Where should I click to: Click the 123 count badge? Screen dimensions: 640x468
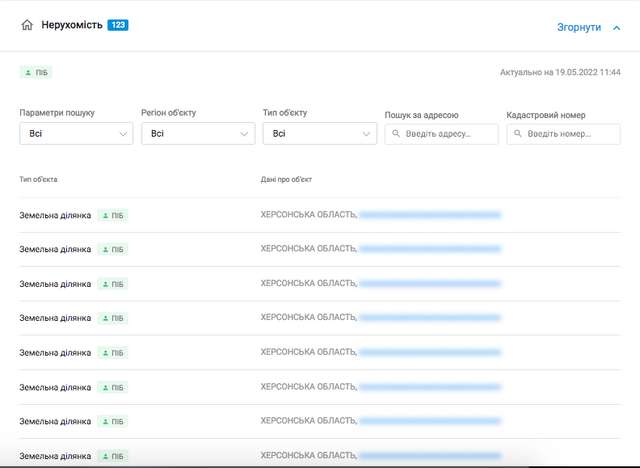pyautogui.click(x=118, y=24)
